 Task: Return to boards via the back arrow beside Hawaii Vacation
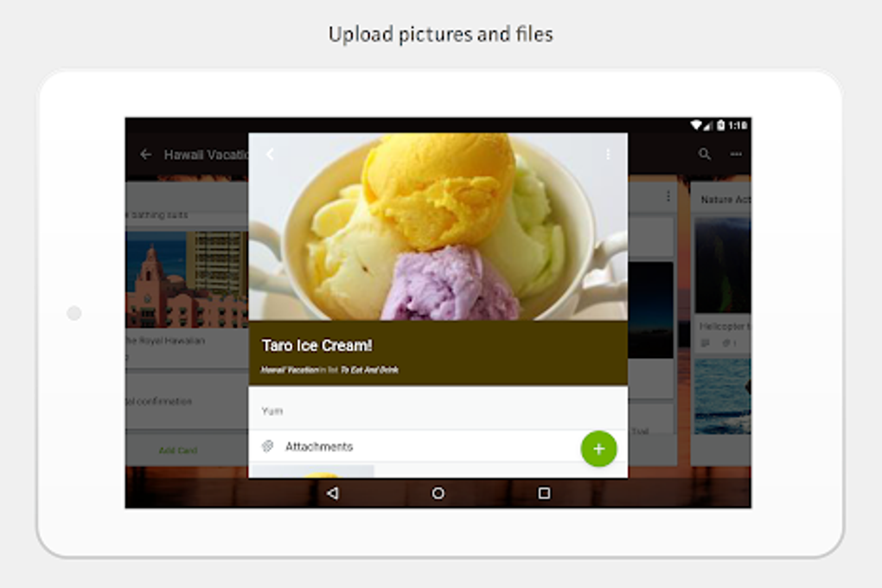[x=145, y=154]
